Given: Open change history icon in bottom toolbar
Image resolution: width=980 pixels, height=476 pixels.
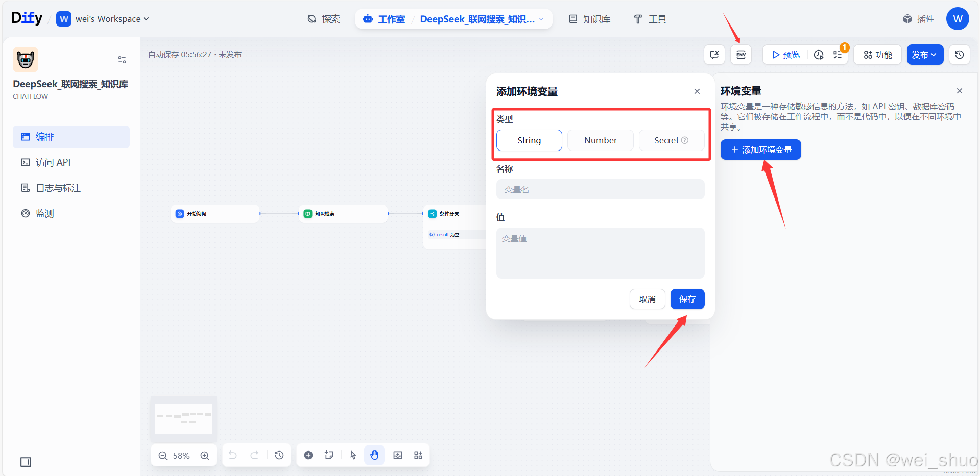Looking at the screenshot, I should [x=279, y=455].
